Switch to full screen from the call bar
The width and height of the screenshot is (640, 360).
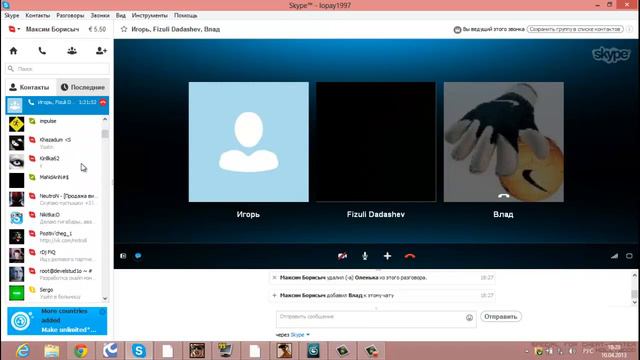629,256
